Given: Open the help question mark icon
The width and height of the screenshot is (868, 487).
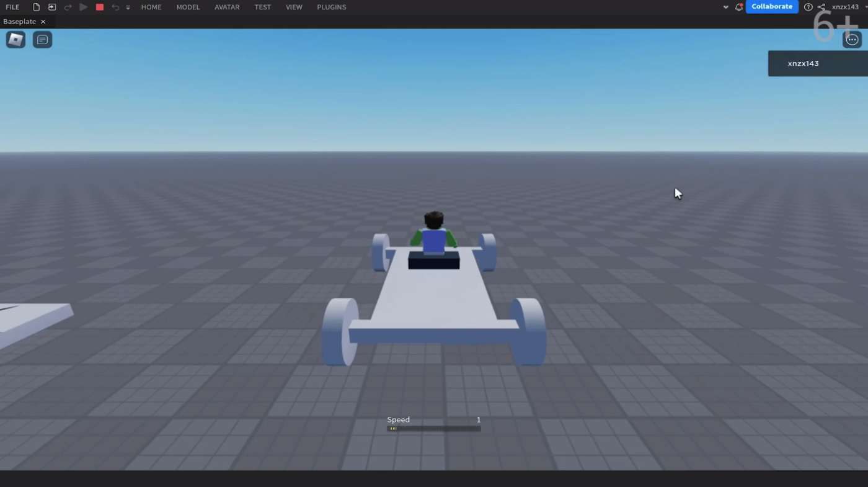Looking at the screenshot, I should point(808,7).
